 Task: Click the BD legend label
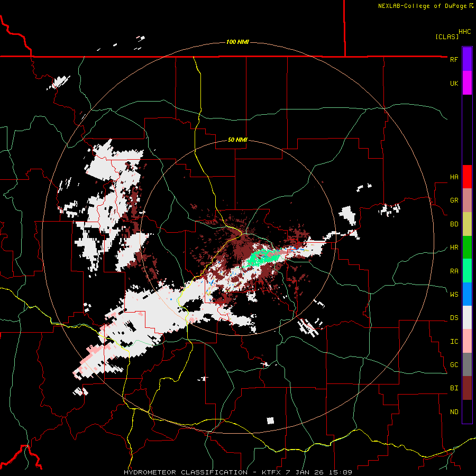coord(454,224)
